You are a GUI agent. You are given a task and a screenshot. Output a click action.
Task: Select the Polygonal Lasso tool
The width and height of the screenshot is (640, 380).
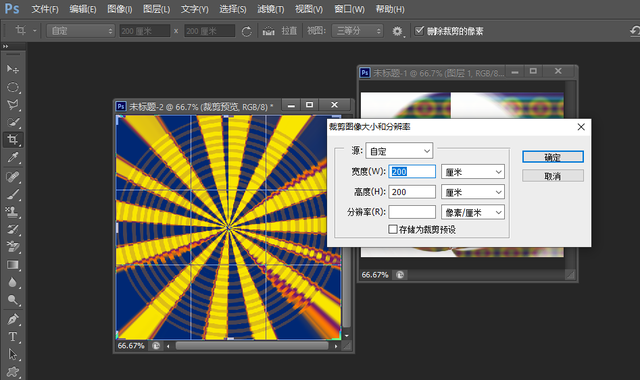13,105
